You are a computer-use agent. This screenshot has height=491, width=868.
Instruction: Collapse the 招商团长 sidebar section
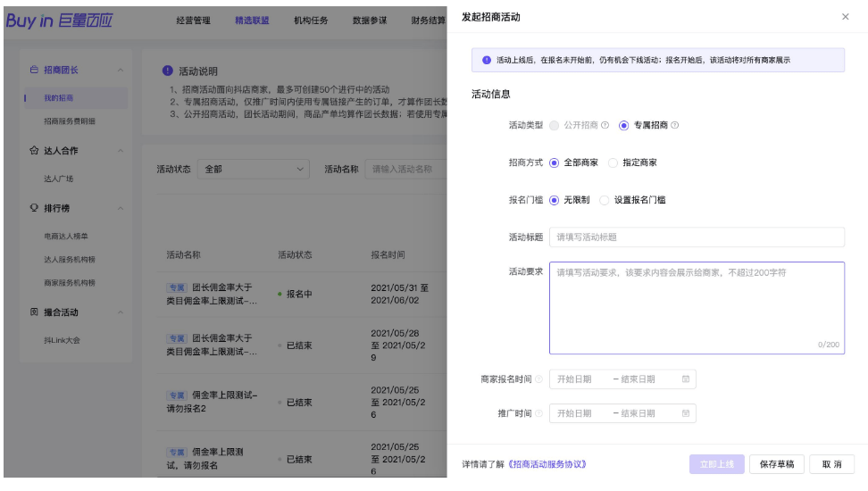(x=121, y=71)
